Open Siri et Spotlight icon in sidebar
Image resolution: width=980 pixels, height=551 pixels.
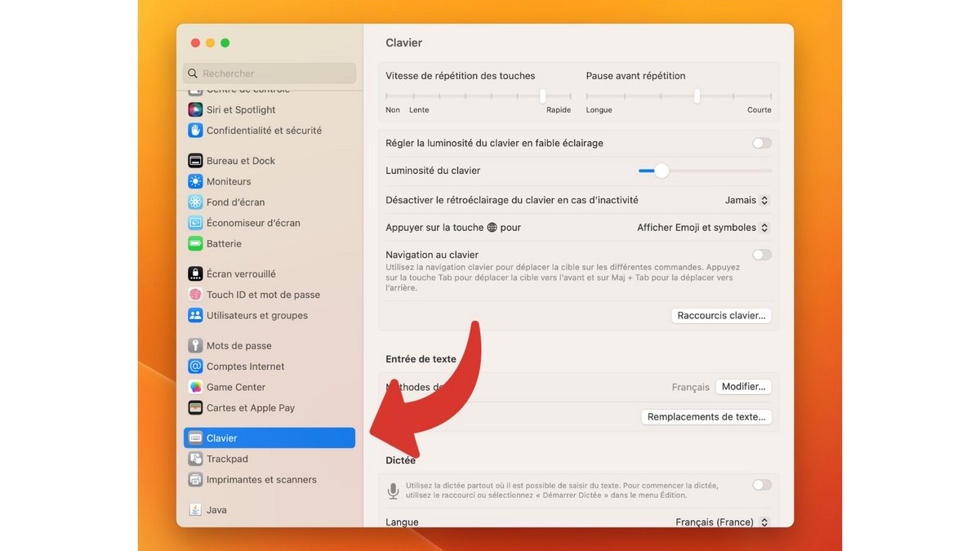pos(195,109)
